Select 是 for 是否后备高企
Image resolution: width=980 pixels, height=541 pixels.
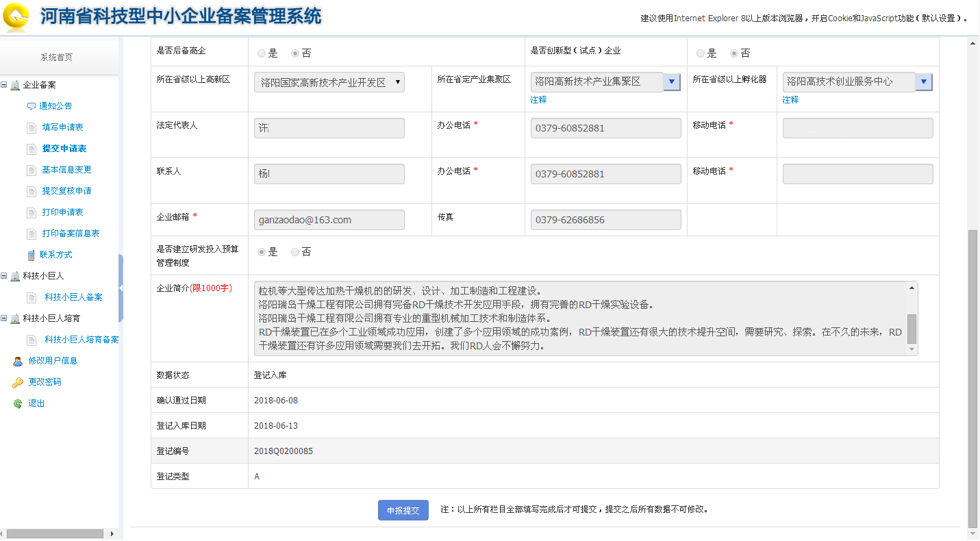point(261,53)
